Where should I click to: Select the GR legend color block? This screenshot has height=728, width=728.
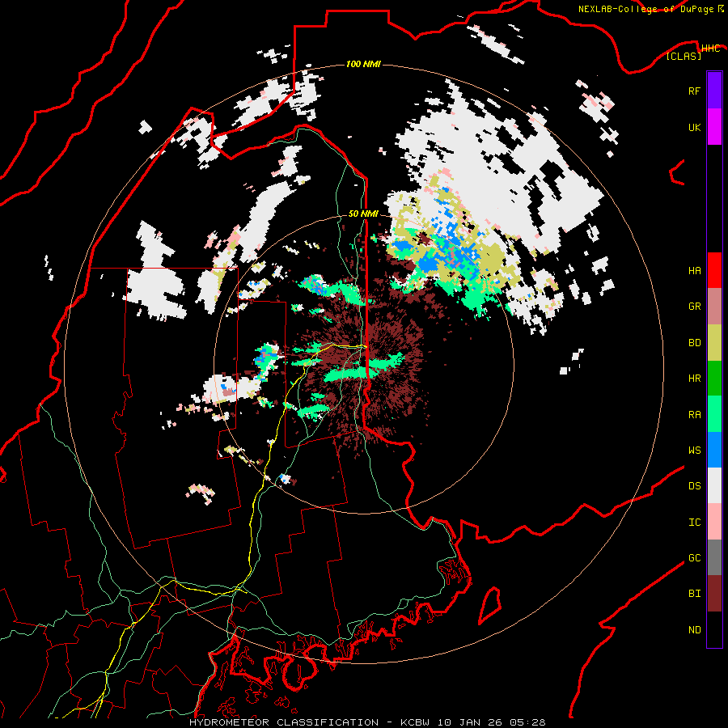coord(714,306)
